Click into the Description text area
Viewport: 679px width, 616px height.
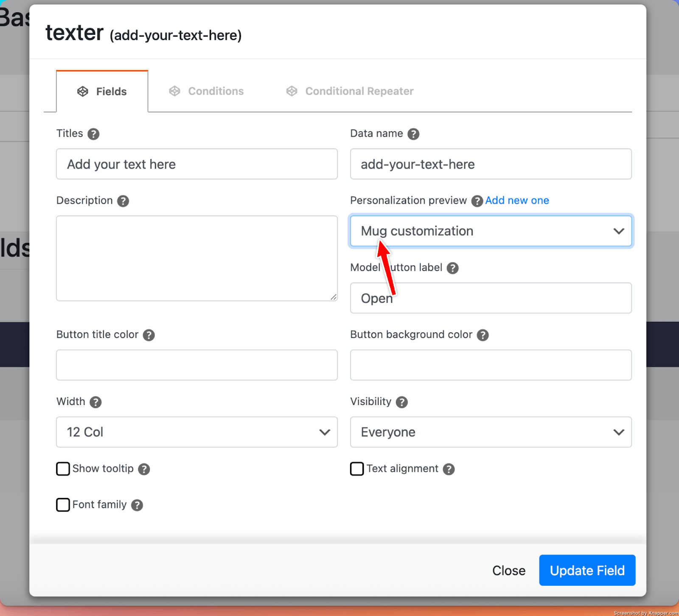[x=196, y=258]
